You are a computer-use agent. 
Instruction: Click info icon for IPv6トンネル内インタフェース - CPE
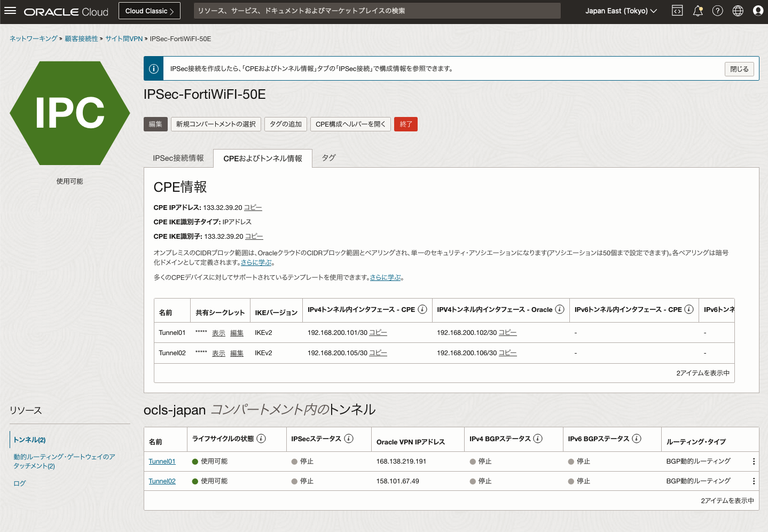pyautogui.click(x=689, y=309)
